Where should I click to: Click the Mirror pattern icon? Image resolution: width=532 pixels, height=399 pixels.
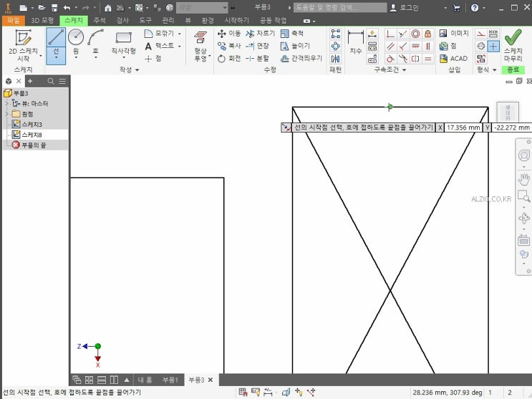[336, 59]
